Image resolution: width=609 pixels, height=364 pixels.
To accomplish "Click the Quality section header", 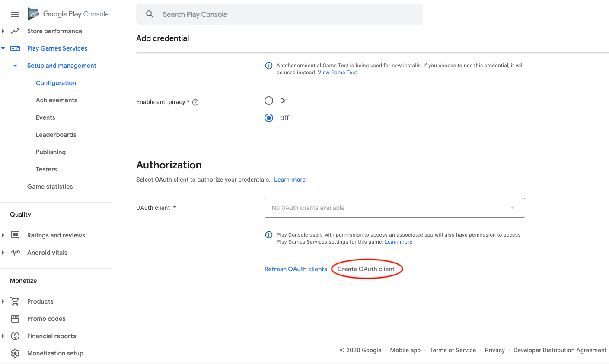I will click(x=20, y=215).
